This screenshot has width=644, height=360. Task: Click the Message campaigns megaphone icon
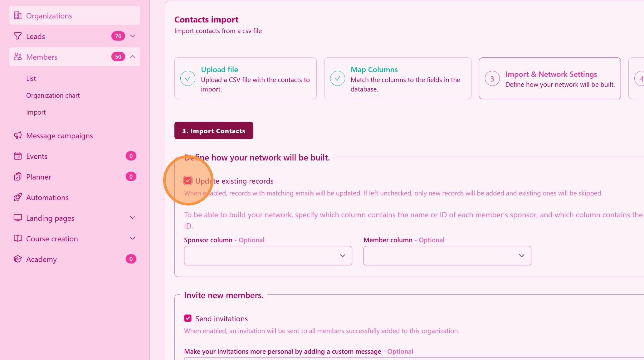pos(18,136)
